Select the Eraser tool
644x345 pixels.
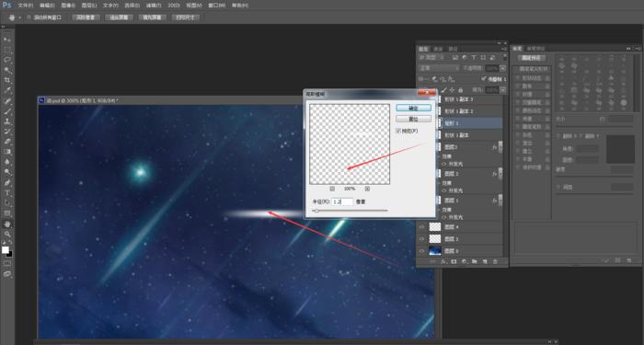click(7, 142)
